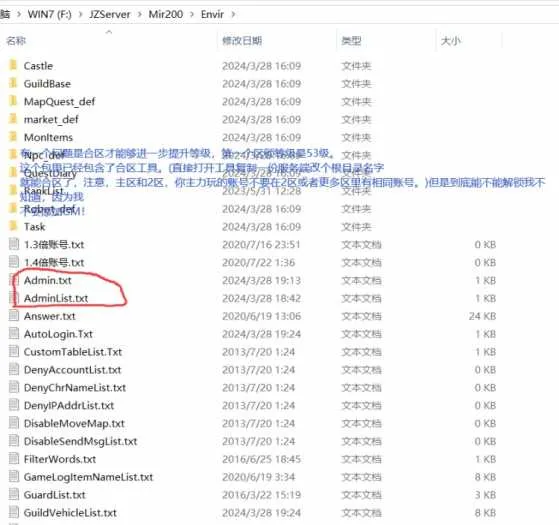Click the Task folder icon
559x525 pixels.
13,226
